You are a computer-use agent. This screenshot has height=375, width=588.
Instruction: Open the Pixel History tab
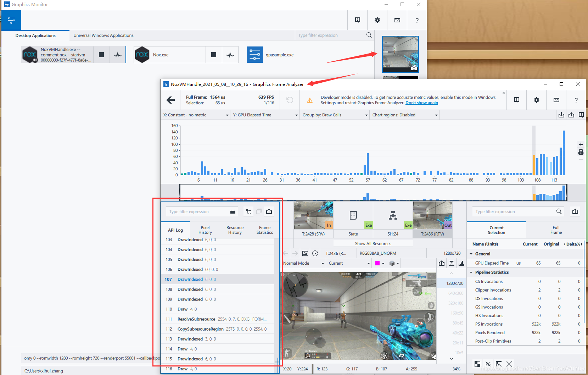point(205,230)
